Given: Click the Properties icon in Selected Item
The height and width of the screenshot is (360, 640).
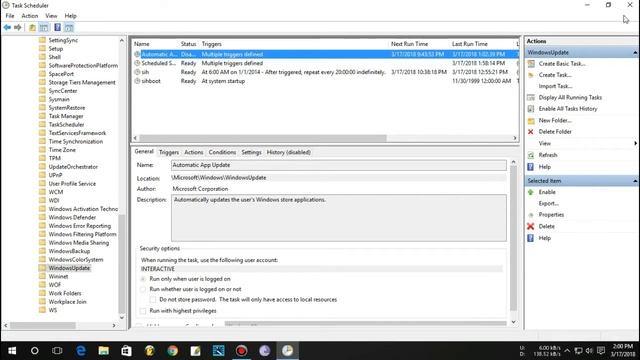Looking at the screenshot, I should click(x=531, y=215).
